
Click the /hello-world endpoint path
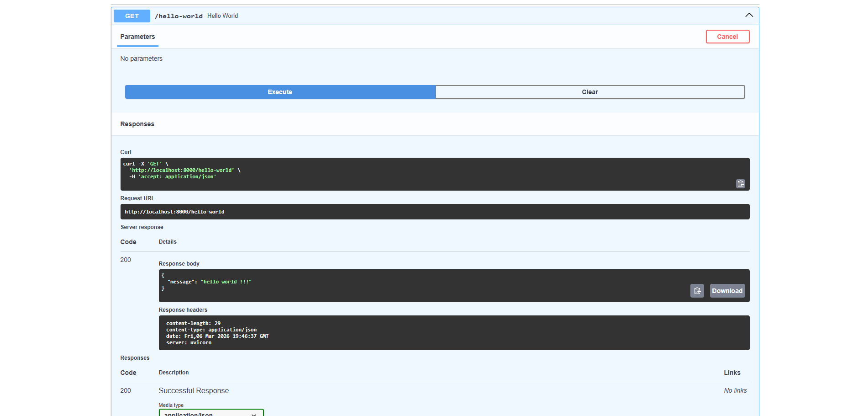click(x=179, y=16)
